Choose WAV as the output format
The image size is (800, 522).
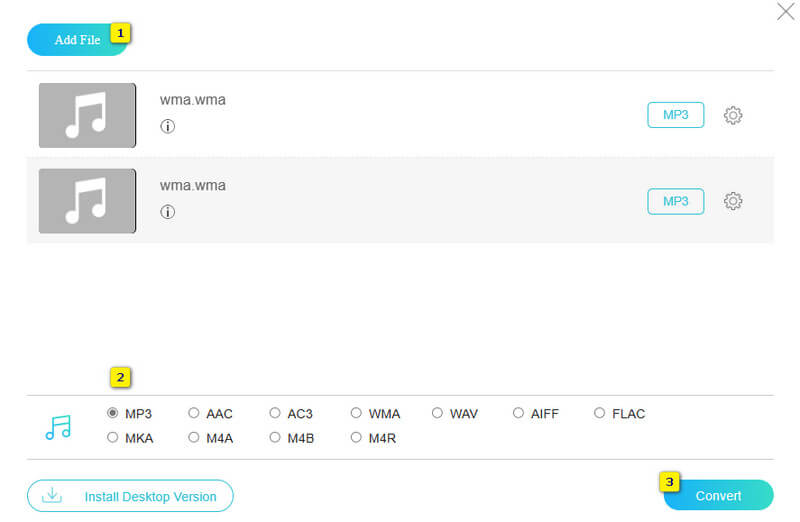[x=438, y=413]
